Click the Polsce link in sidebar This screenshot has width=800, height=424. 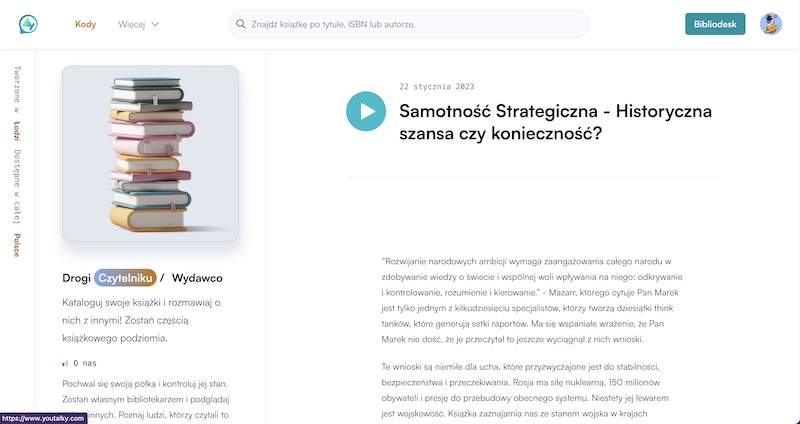17,245
